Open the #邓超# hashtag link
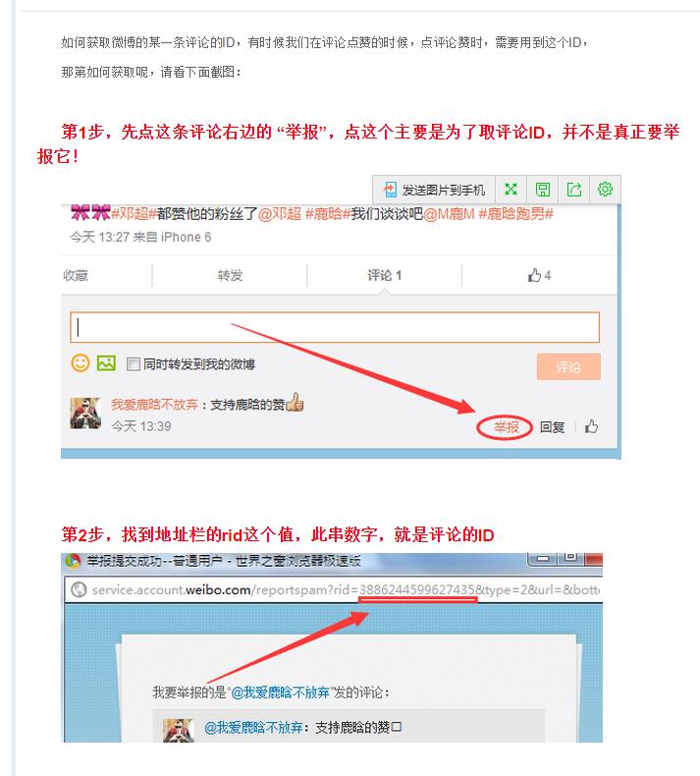The width and height of the screenshot is (700, 776). (134, 214)
